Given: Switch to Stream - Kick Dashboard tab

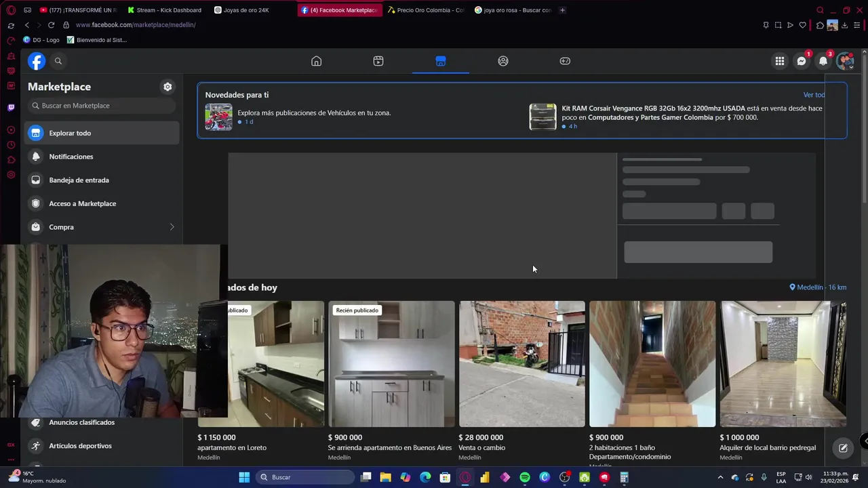Looking at the screenshot, I should pyautogui.click(x=165, y=10).
